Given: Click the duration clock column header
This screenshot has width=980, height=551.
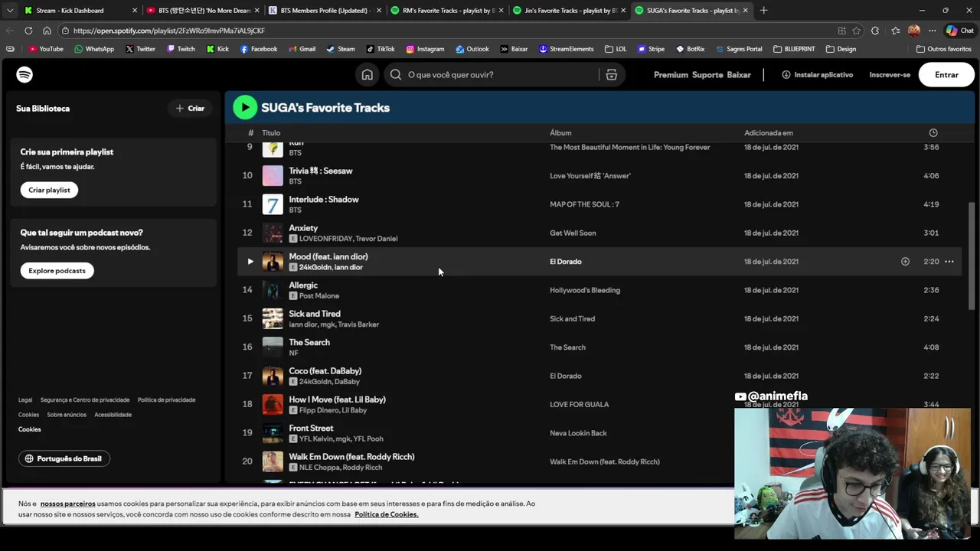Looking at the screenshot, I should (x=933, y=132).
